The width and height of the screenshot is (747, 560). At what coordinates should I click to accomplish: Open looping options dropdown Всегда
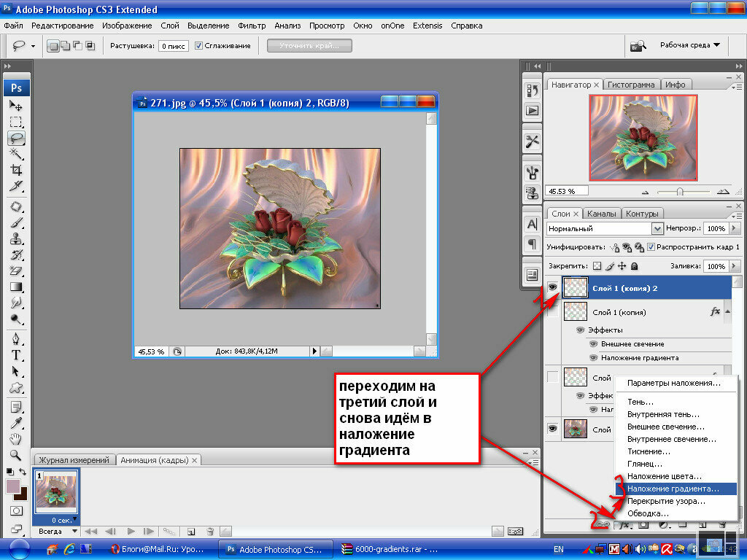point(58,531)
